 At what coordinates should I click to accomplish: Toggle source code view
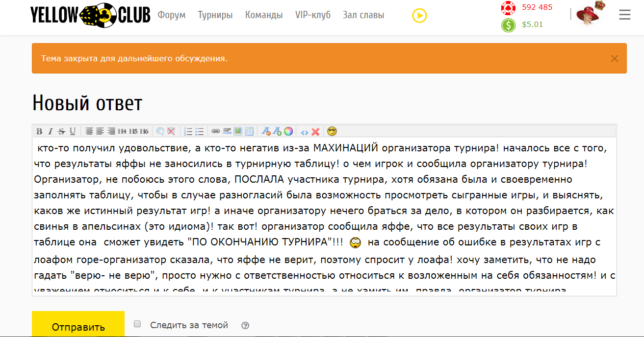tap(305, 132)
